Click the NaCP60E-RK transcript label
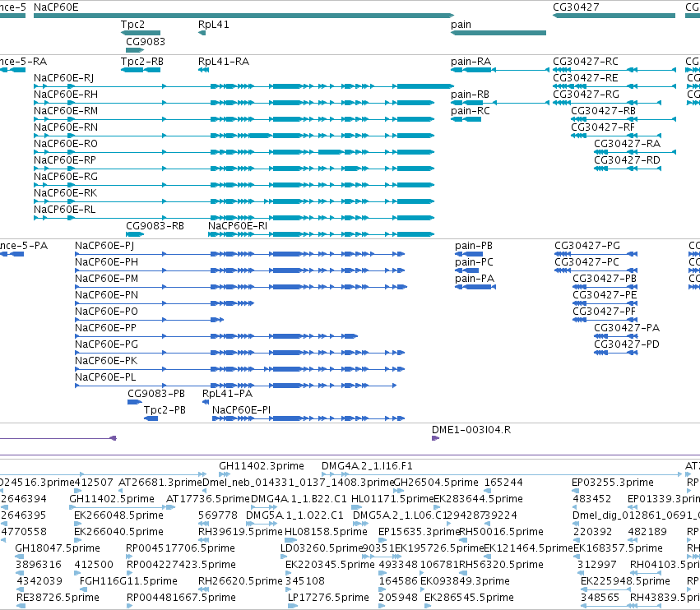 [66, 193]
